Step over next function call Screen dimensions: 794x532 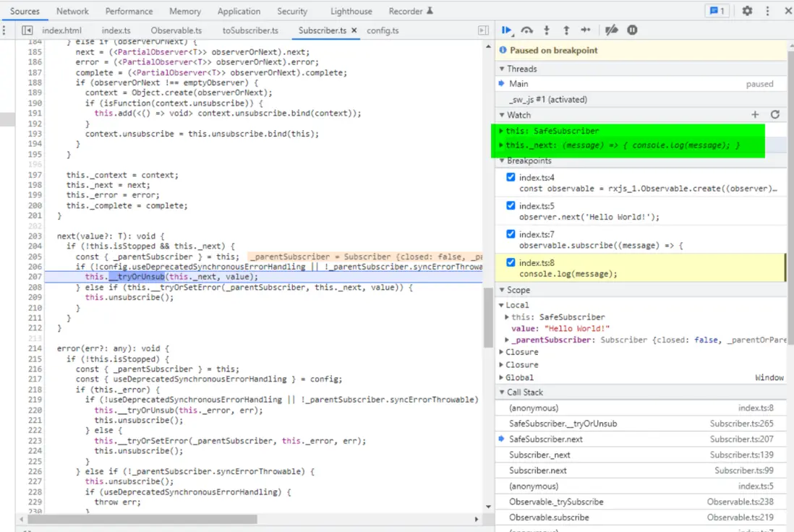527,30
